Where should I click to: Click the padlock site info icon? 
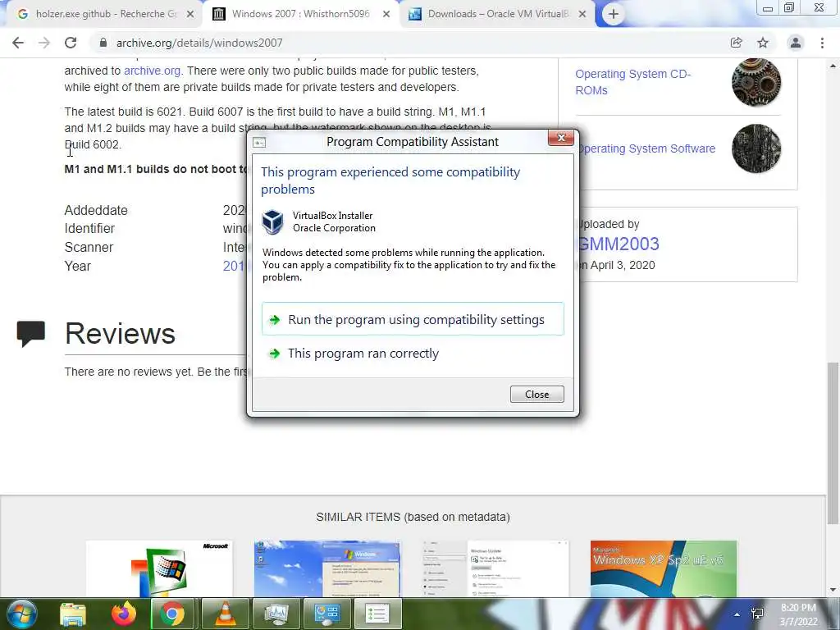click(x=103, y=43)
